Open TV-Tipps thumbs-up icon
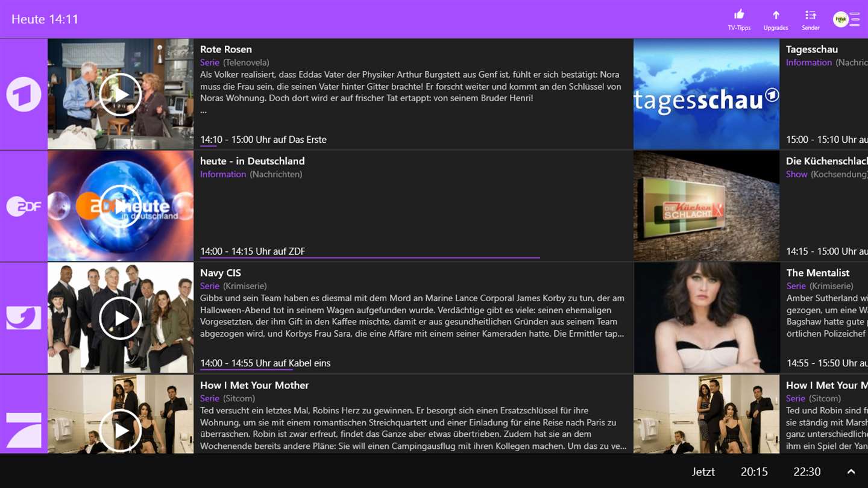This screenshot has width=868, height=488. pos(739,15)
